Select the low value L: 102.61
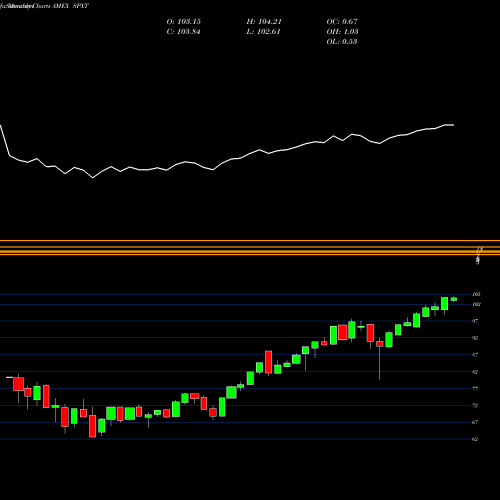This screenshot has height=500, width=500. click(263, 32)
